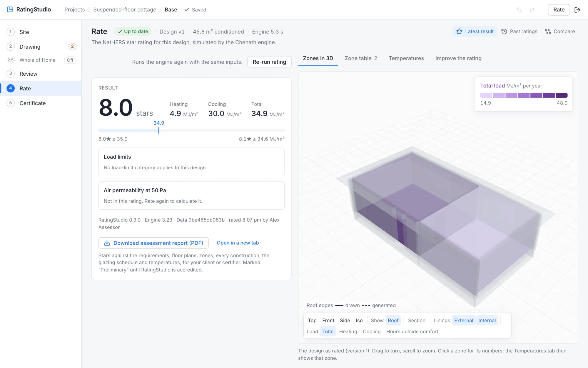Set view to Side
The width and height of the screenshot is (588, 368).
pyautogui.click(x=345, y=320)
